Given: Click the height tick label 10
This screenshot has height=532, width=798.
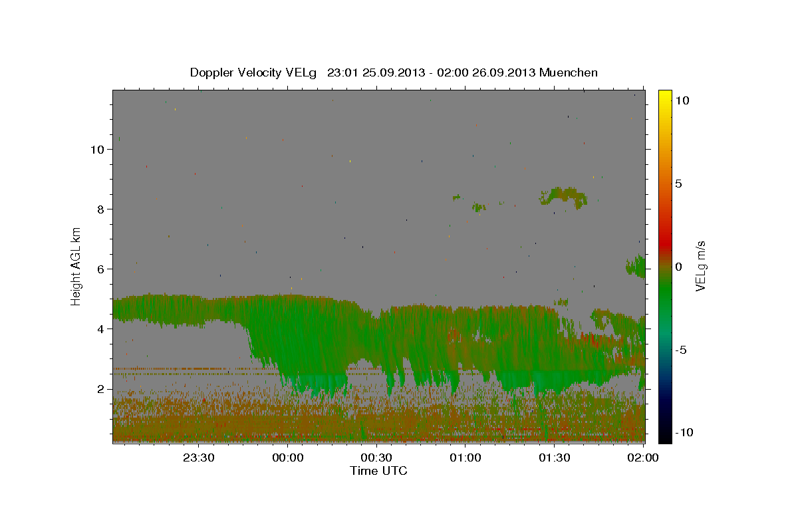Looking at the screenshot, I should pyautogui.click(x=98, y=150).
